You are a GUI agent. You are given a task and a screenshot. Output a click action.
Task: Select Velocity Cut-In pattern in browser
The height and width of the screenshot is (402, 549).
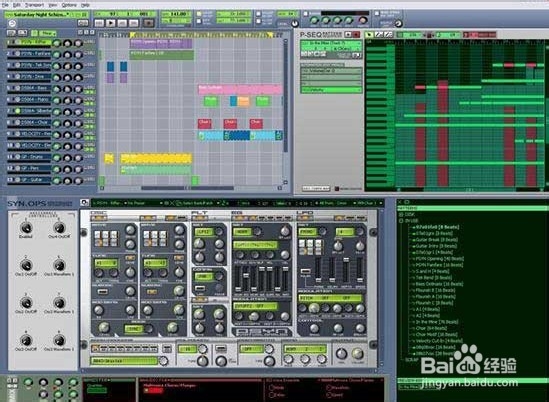pos(439,341)
